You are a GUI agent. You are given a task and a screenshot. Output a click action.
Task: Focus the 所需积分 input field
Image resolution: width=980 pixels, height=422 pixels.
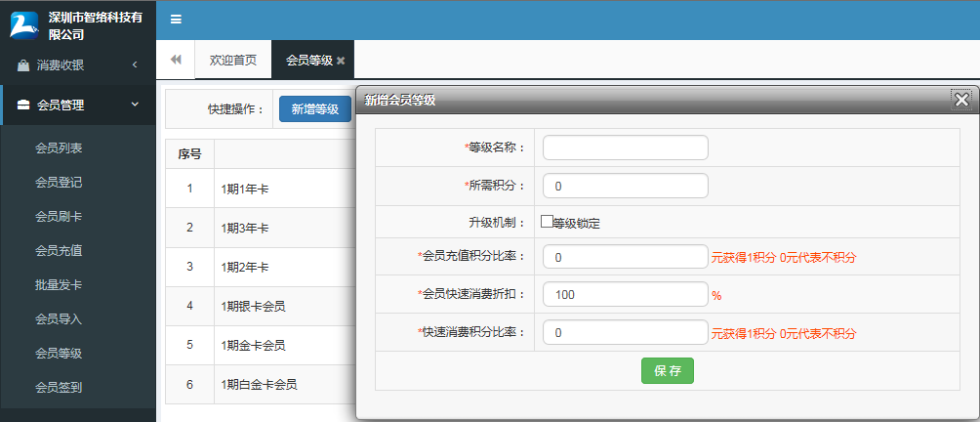(x=626, y=186)
